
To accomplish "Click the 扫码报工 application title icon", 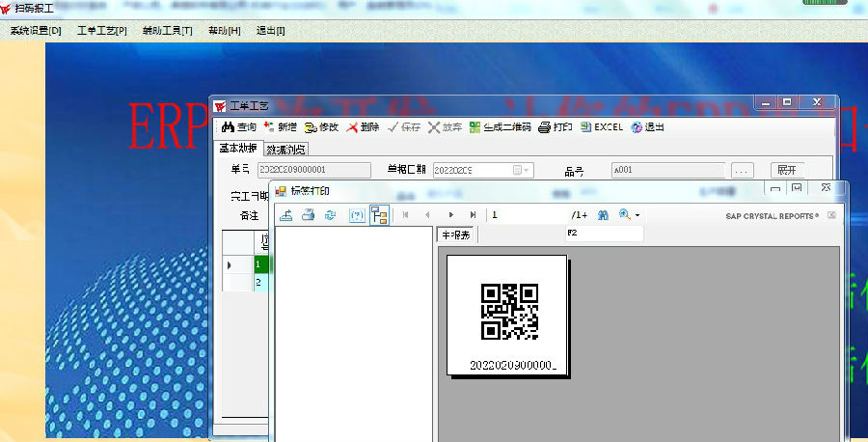I will pyautogui.click(x=6, y=9).
